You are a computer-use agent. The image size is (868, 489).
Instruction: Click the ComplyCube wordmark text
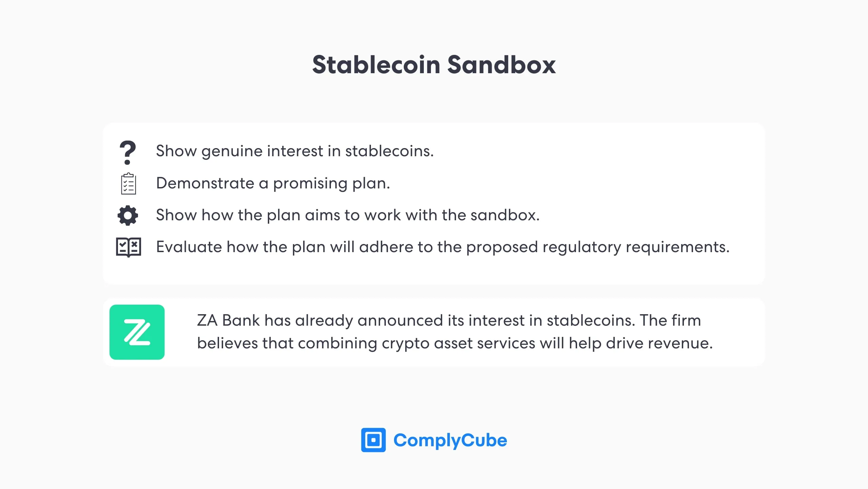pos(450,440)
